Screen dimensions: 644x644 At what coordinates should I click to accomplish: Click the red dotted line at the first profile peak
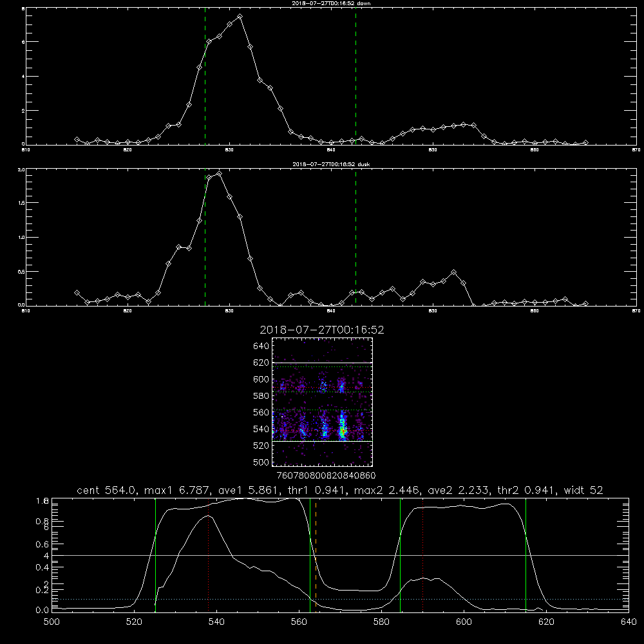208,555
